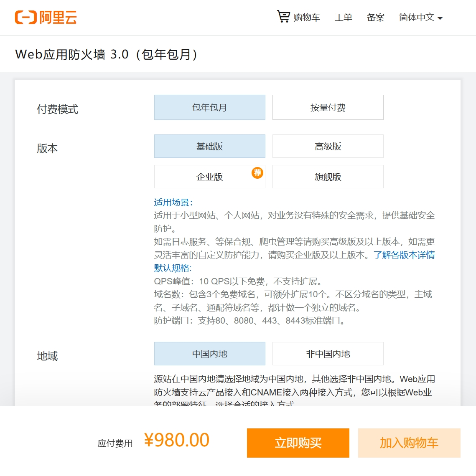
Task: Click the 防护端口 specification line
Action: (x=249, y=321)
